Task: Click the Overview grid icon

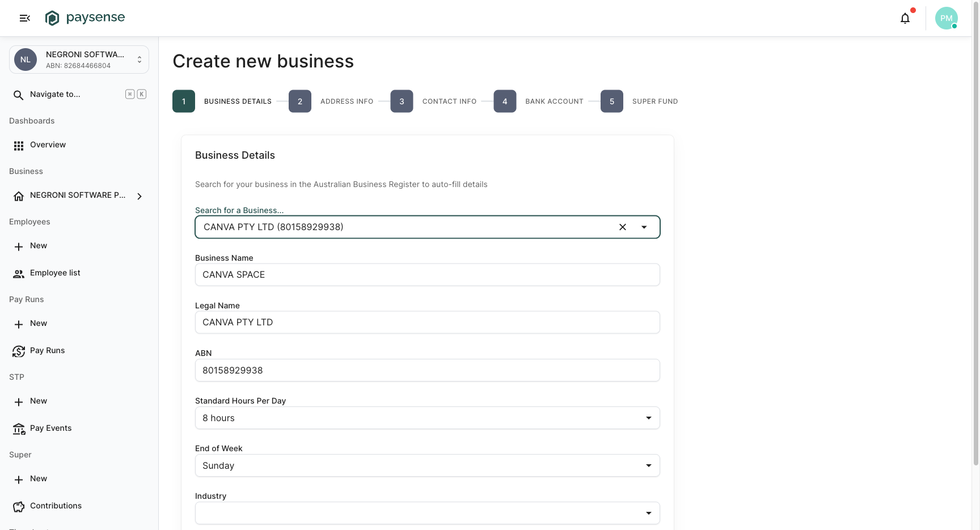Action: coord(19,146)
